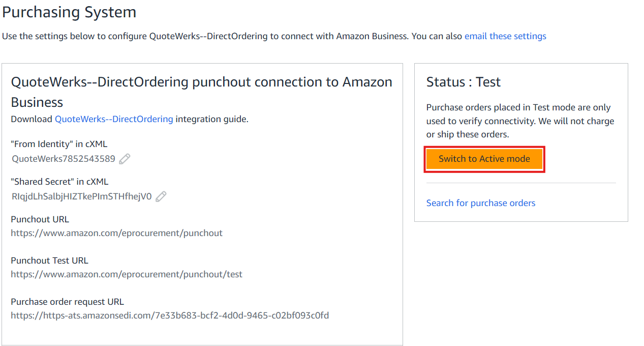The height and width of the screenshot is (346, 644).
Task: Click the "From Identity" in cXML label
Action: click(x=59, y=144)
